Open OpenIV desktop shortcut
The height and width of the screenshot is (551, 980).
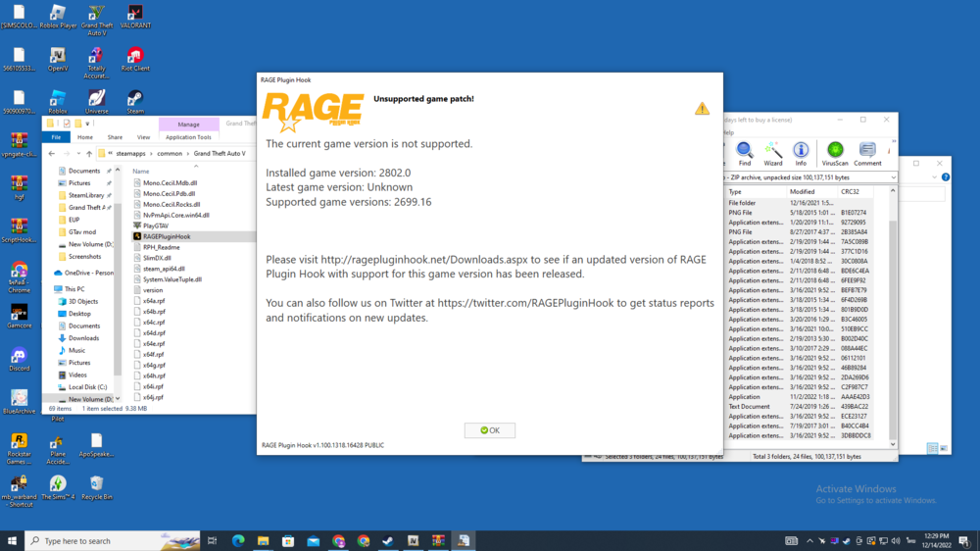tap(58, 60)
